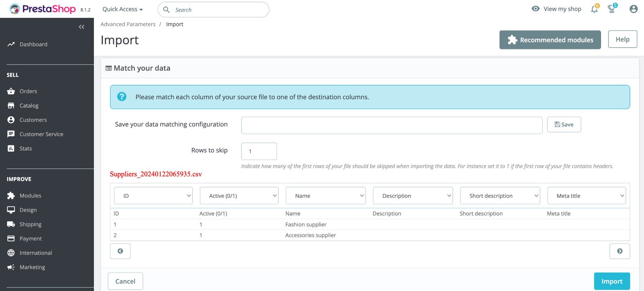
Task: Show next columns with right arrow button
Action: tap(620, 251)
